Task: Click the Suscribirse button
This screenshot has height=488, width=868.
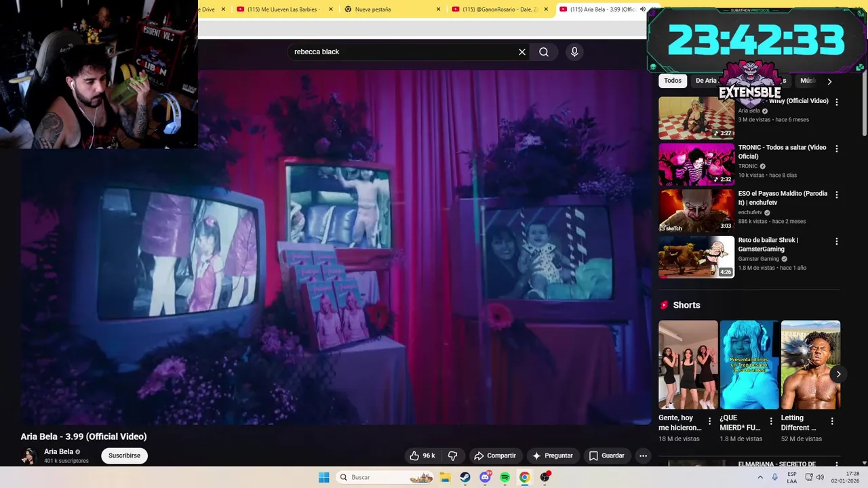Action: (124, 455)
